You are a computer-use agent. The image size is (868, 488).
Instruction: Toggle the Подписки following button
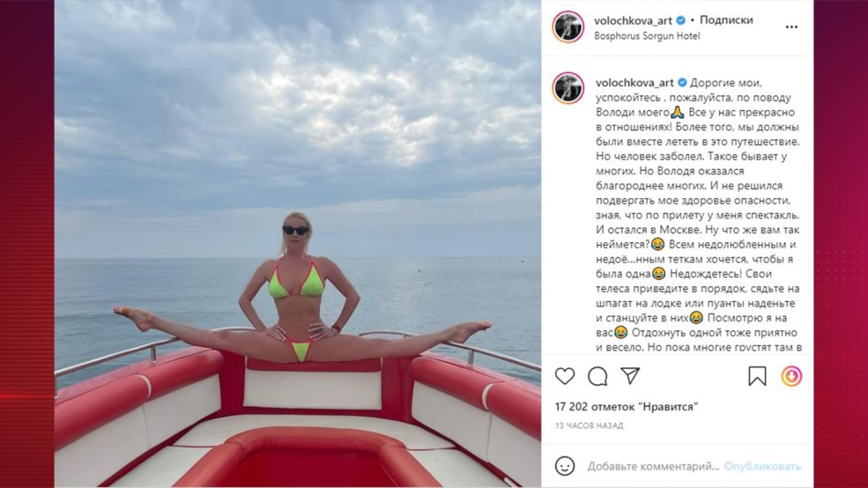[726, 20]
